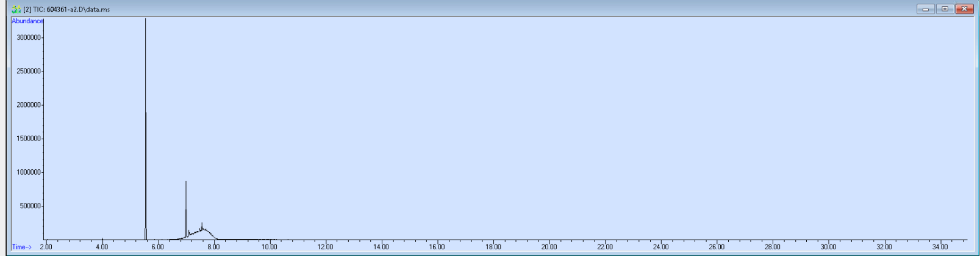Screen dimensions: 980x256
Task: Click the 2000000 abundance tick label
Action: tap(29, 105)
